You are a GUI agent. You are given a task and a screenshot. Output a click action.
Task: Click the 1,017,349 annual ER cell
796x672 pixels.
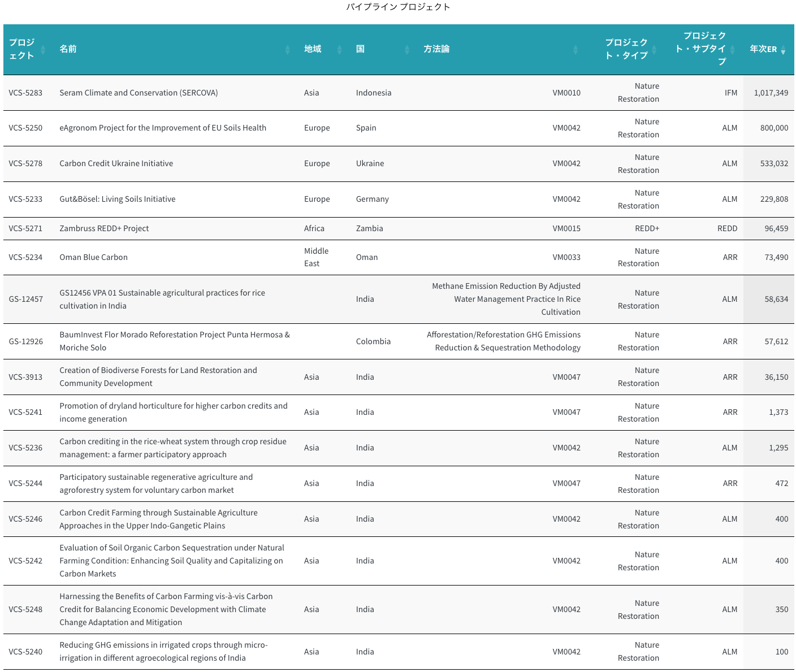point(771,93)
